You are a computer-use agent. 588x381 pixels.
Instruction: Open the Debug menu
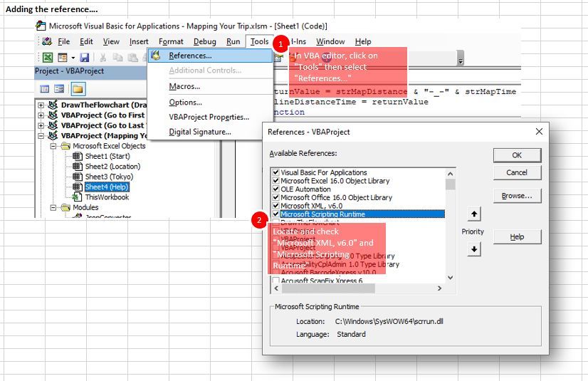[205, 41]
